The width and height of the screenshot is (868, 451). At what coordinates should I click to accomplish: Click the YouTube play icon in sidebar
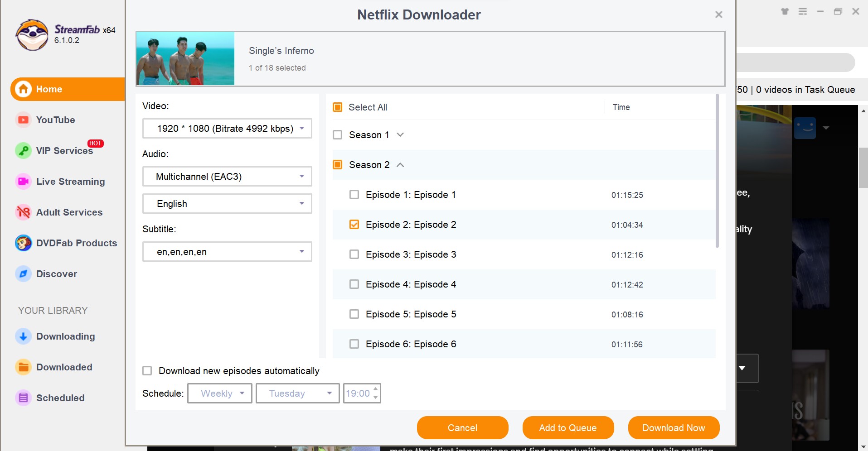[x=23, y=120]
